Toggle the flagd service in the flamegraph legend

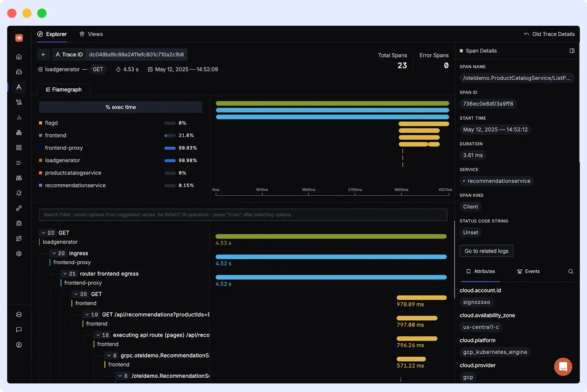pos(52,123)
